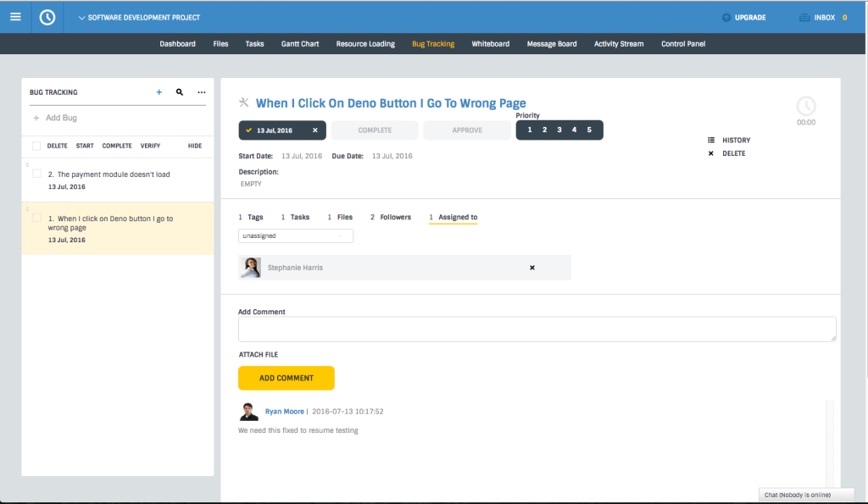Open the unassigned user dropdown
The height and width of the screenshot is (504, 868).
point(295,235)
